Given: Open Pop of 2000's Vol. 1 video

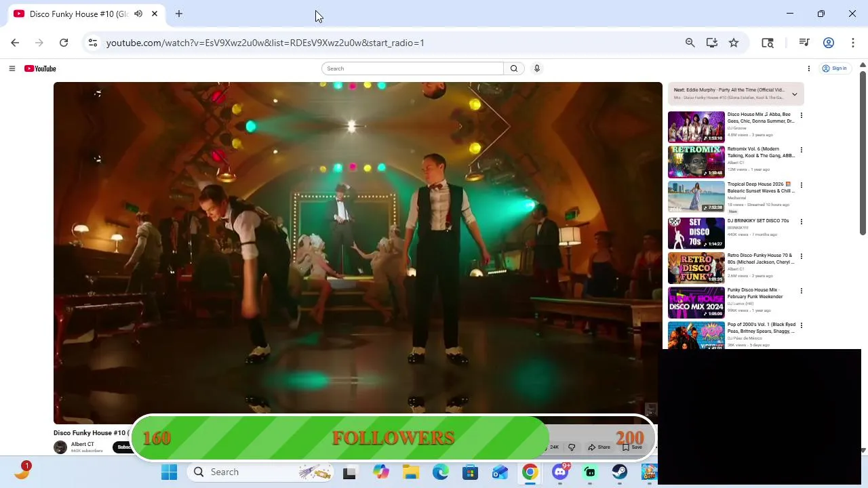Looking at the screenshot, I should [x=761, y=328].
